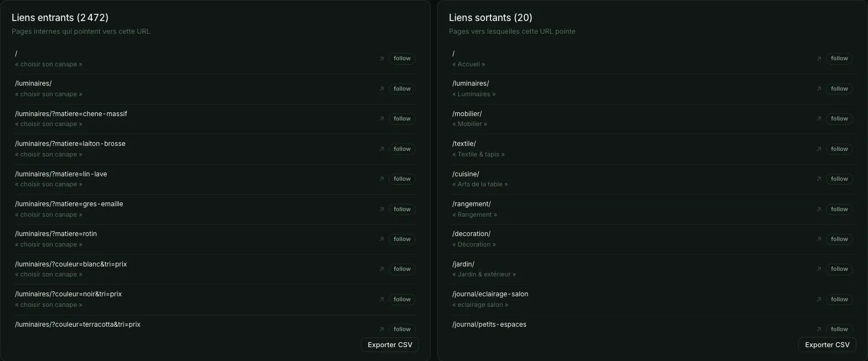The width and height of the screenshot is (868, 361).
Task: Open arrow icon for /journal/eclairage-salon row
Action: point(819,299)
